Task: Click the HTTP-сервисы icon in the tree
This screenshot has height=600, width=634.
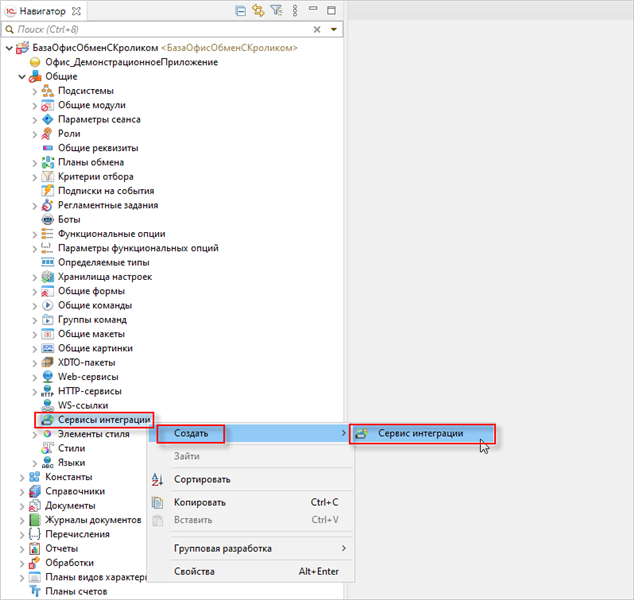Action: pyautogui.click(x=47, y=391)
